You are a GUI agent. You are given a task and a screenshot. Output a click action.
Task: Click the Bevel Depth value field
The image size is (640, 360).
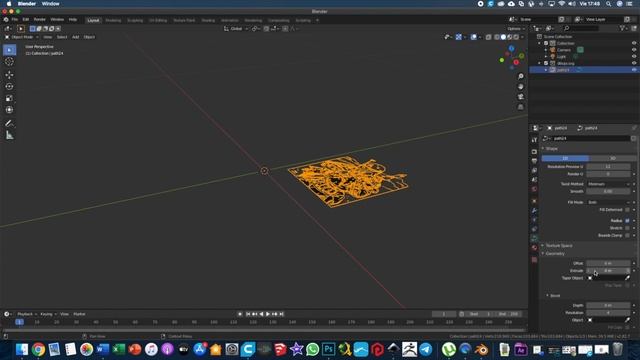[608, 305]
